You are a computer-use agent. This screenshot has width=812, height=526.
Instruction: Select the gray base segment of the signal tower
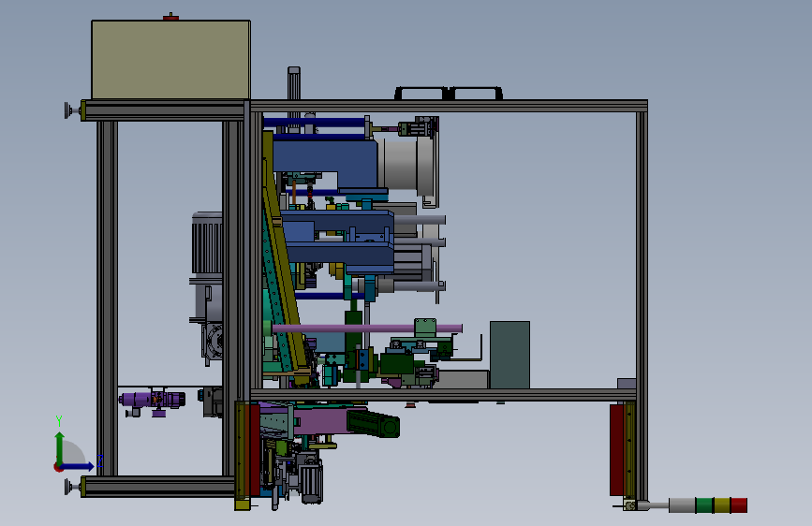[682, 505]
